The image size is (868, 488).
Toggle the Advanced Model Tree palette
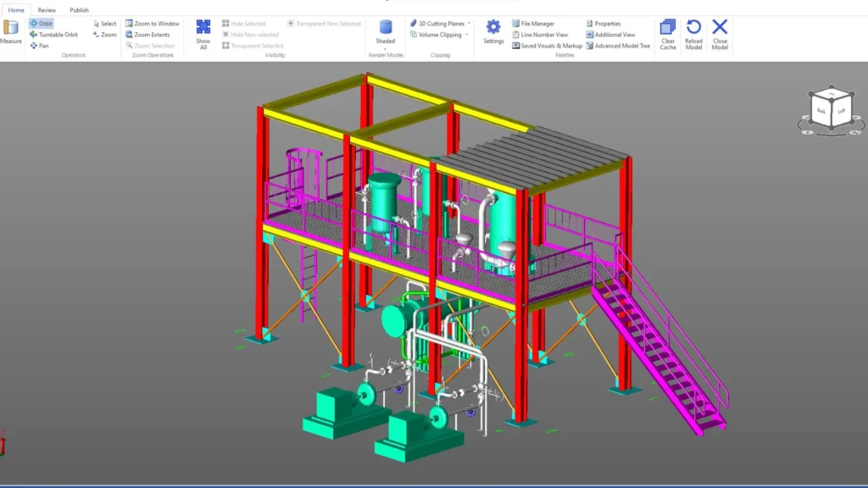[618, 46]
